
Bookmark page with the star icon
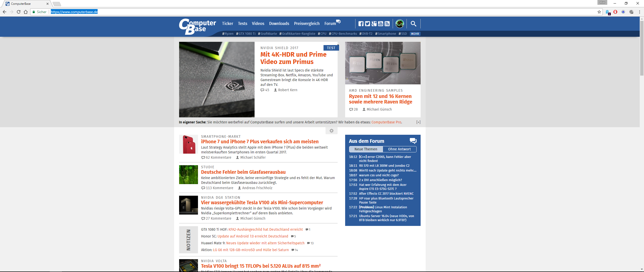(599, 12)
